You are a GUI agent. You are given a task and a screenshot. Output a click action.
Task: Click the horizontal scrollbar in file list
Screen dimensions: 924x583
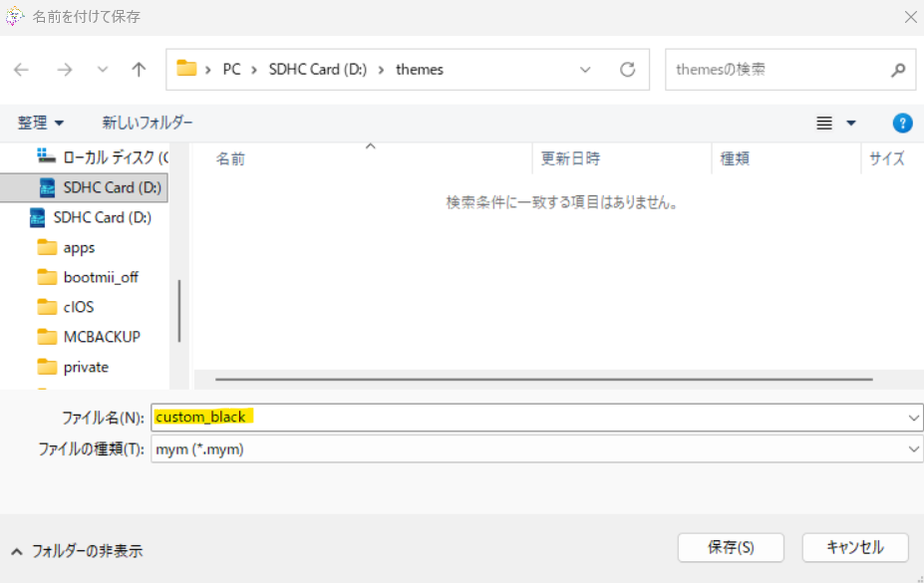click(543, 379)
